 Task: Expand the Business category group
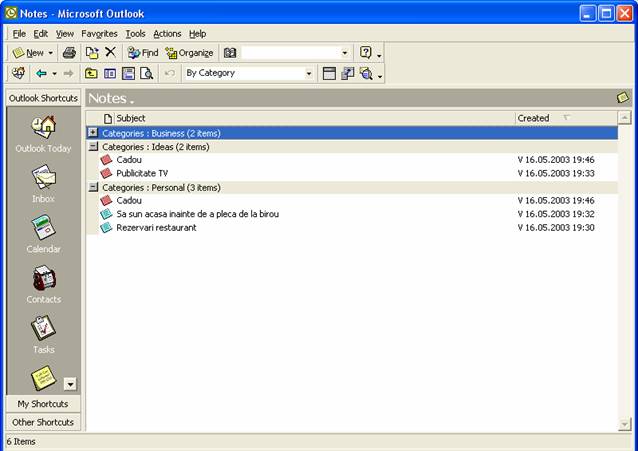93,133
